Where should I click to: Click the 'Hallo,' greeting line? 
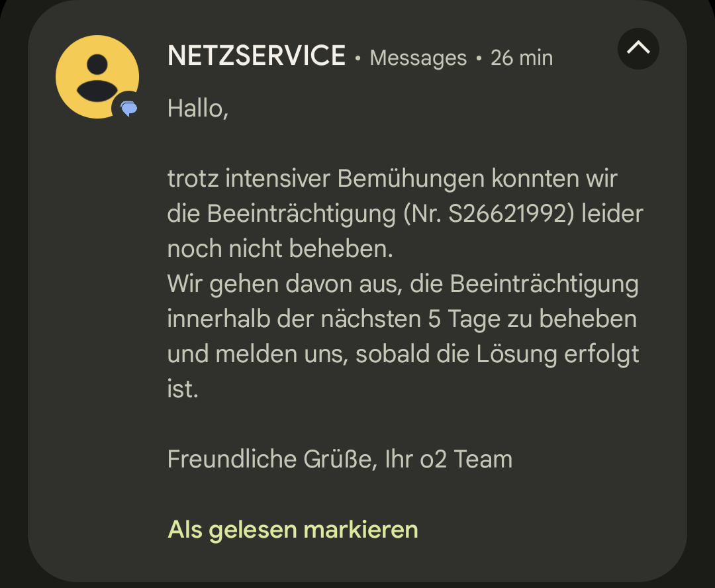click(197, 108)
